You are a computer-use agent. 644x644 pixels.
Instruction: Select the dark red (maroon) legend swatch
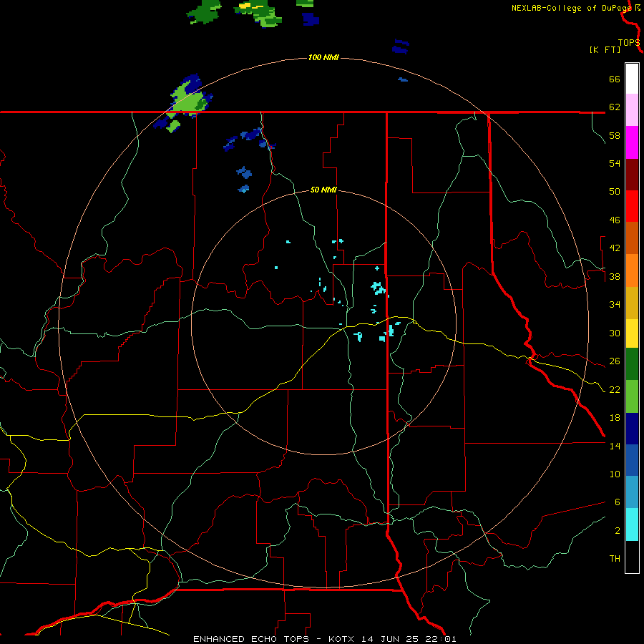632,174
